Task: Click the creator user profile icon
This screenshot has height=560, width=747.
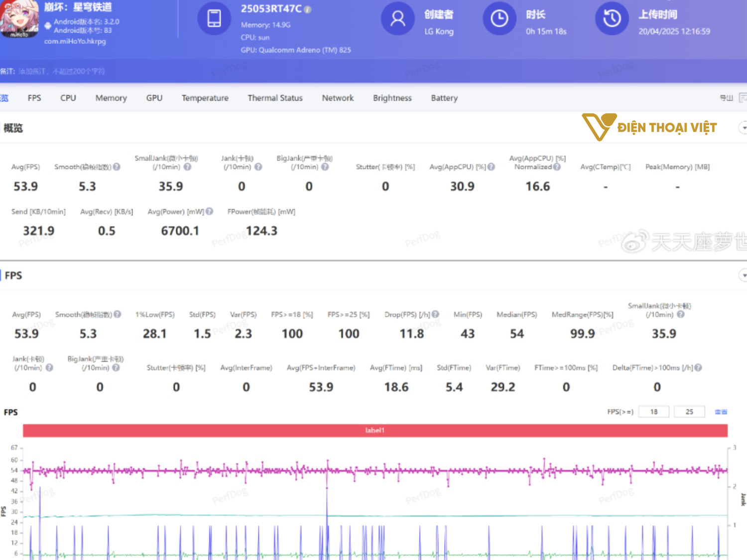Action: point(397,19)
